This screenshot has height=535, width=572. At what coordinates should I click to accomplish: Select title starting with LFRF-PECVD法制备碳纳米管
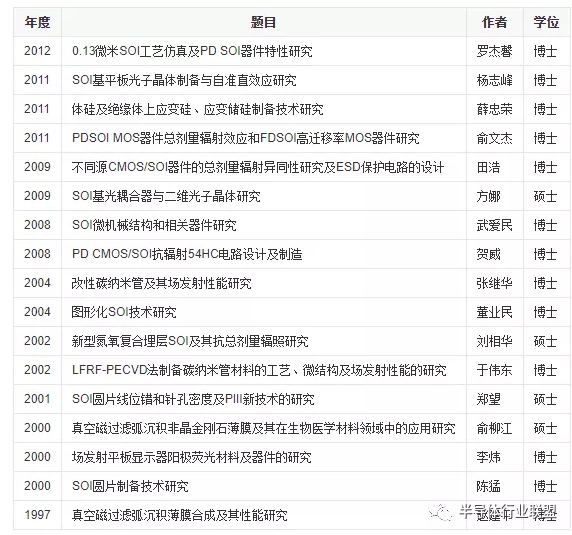[x=259, y=370]
